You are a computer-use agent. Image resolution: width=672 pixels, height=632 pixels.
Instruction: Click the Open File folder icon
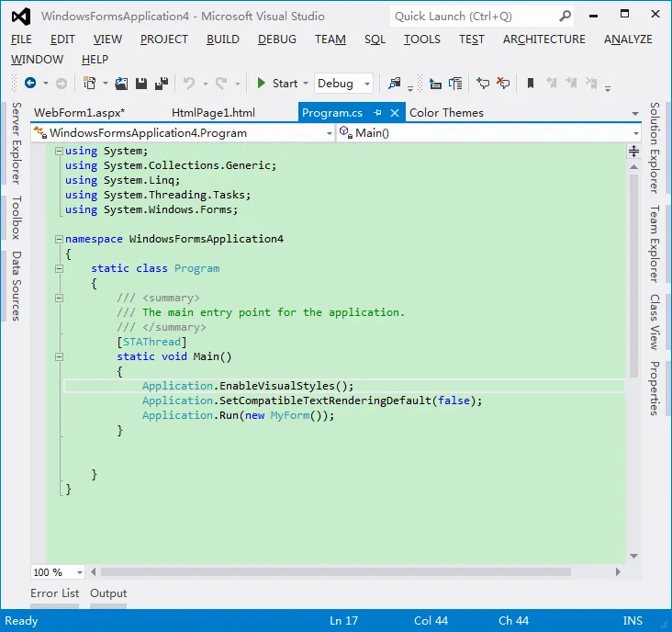pyautogui.click(x=121, y=84)
